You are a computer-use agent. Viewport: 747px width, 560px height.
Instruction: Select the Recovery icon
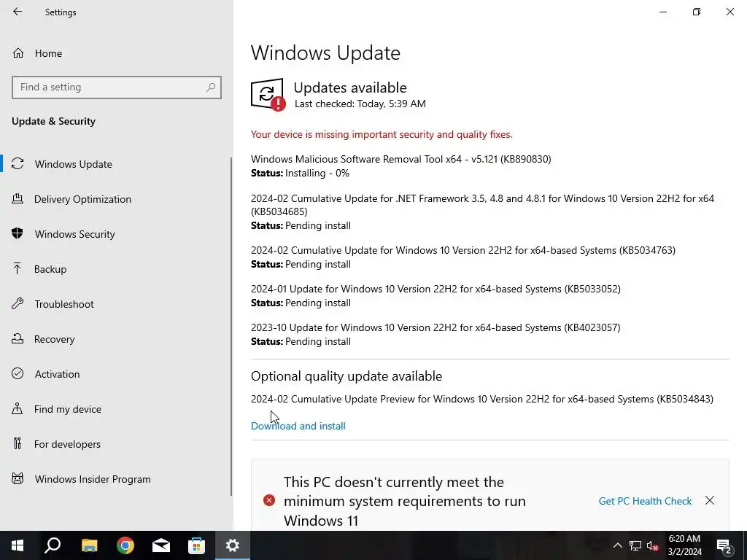click(x=18, y=339)
